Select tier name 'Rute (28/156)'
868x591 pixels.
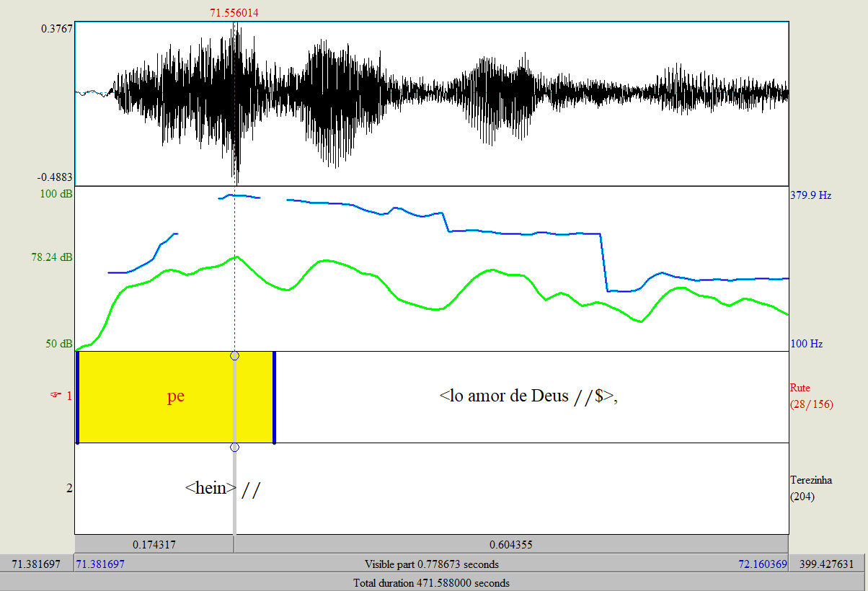(x=811, y=396)
